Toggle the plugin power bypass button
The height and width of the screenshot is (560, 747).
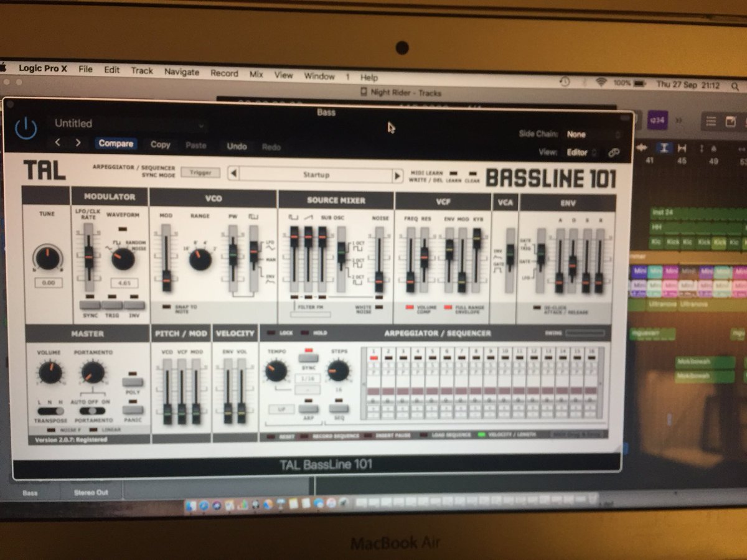(x=26, y=129)
